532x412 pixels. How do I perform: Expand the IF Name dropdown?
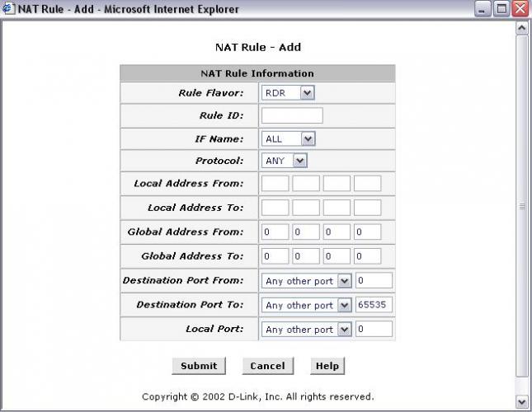(288, 138)
